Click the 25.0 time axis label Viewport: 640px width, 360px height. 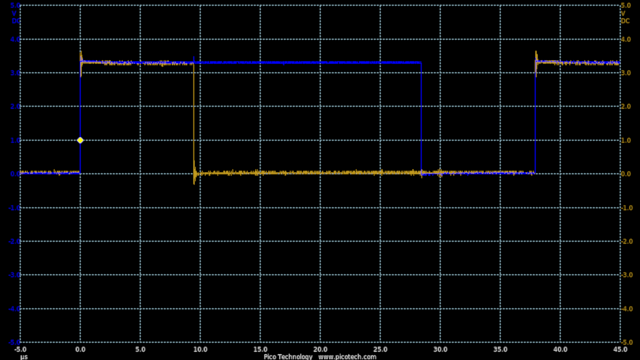pyautogui.click(x=380, y=350)
